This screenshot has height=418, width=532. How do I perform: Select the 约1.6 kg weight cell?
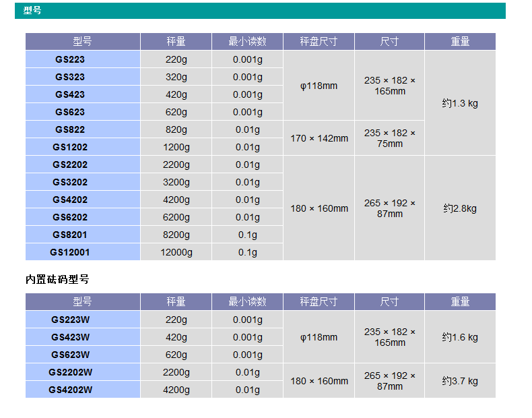click(460, 337)
